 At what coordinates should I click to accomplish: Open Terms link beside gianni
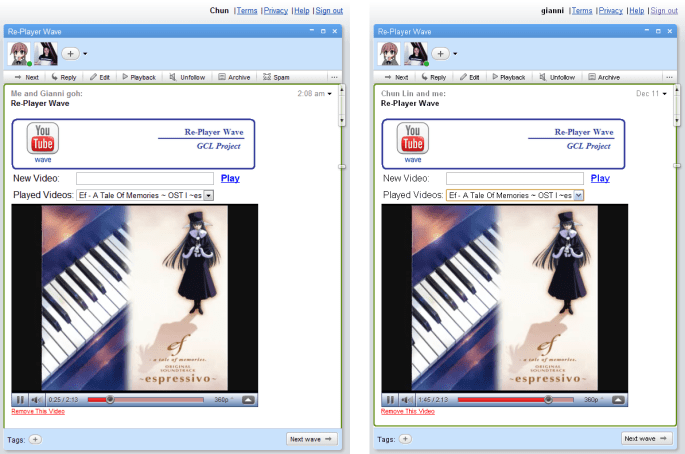(582, 10)
